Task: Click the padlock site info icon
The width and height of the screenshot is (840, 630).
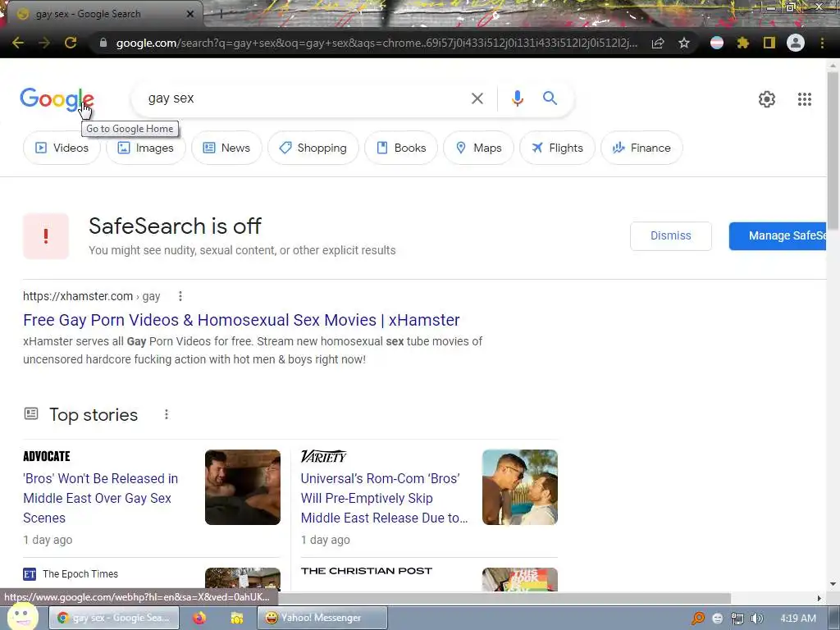Action: pyautogui.click(x=103, y=43)
